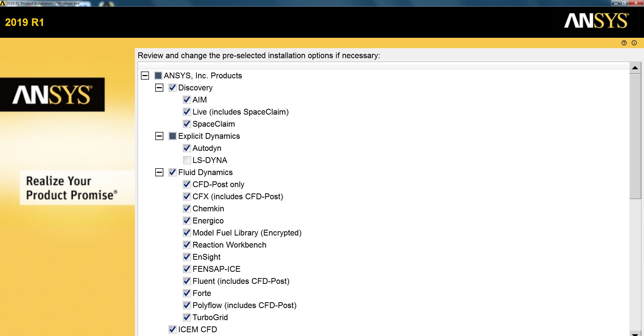The width and height of the screenshot is (644, 336).
Task: Uncheck the EnSight checkbox
Action: coord(187,257)
